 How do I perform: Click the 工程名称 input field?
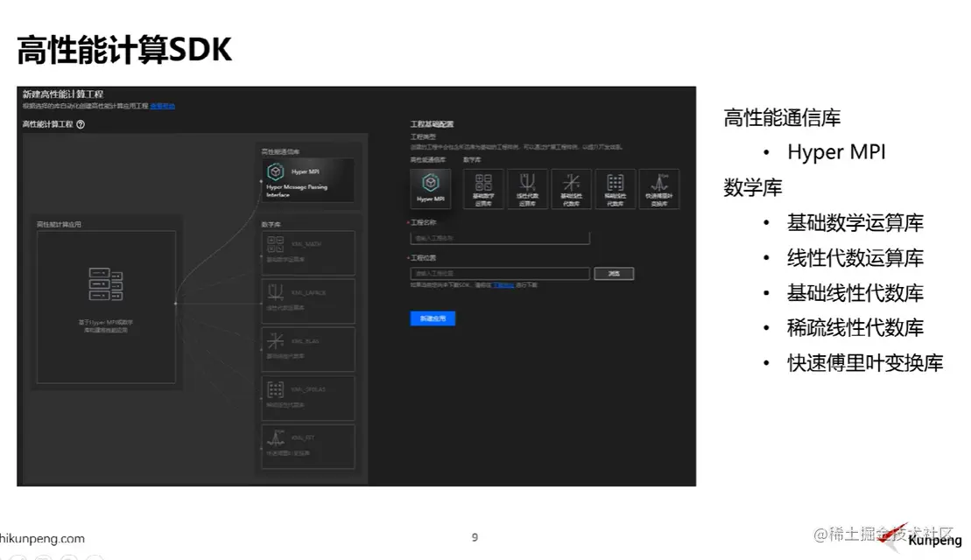[500, 238]
